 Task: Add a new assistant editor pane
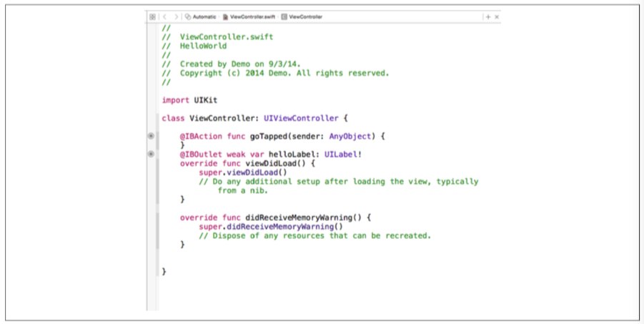(487, 16)
